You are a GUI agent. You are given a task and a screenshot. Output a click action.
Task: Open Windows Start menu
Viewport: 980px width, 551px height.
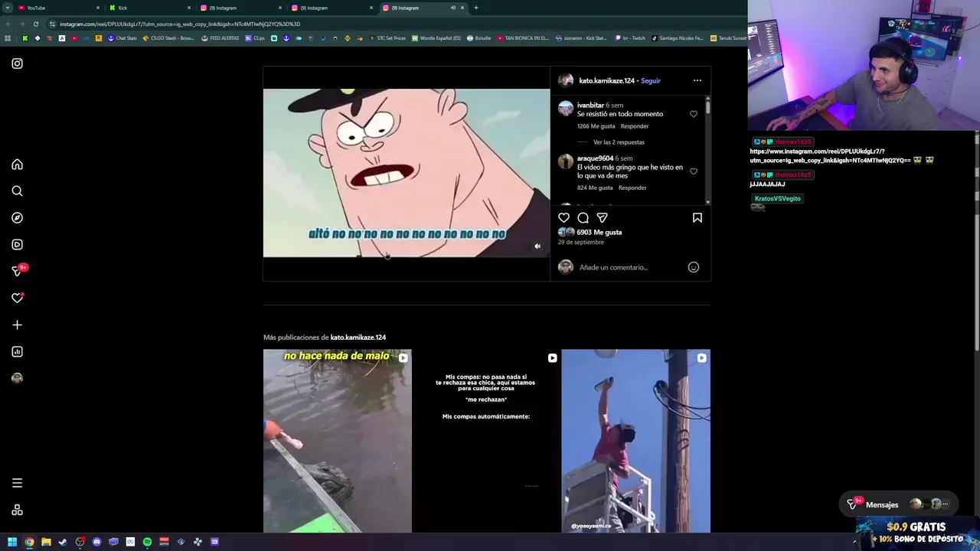[12, 542]
